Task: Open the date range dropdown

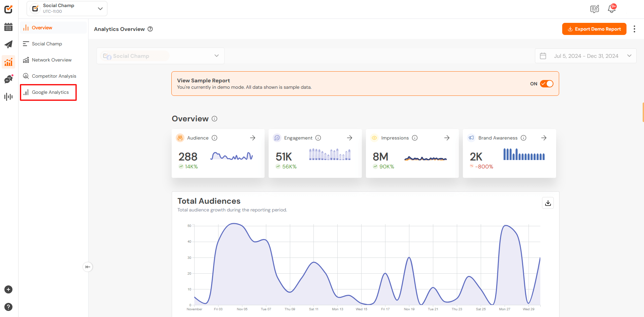Action: pyautogui.click(x=586, y=56)
